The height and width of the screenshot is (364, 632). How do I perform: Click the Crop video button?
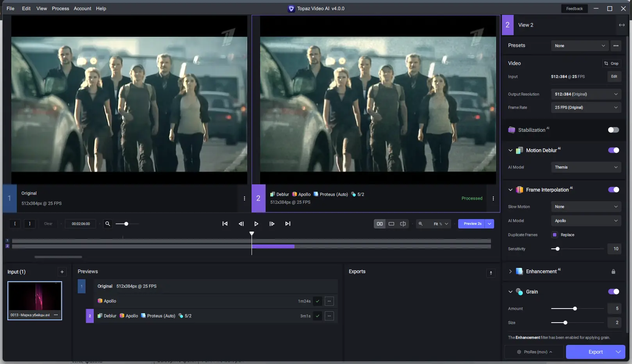tap(612, 63)
